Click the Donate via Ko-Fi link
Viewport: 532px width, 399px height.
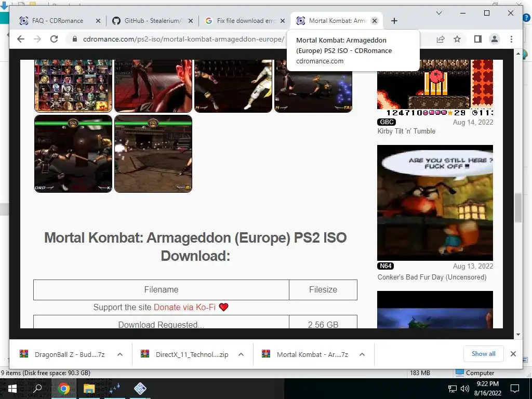point(184,308)
